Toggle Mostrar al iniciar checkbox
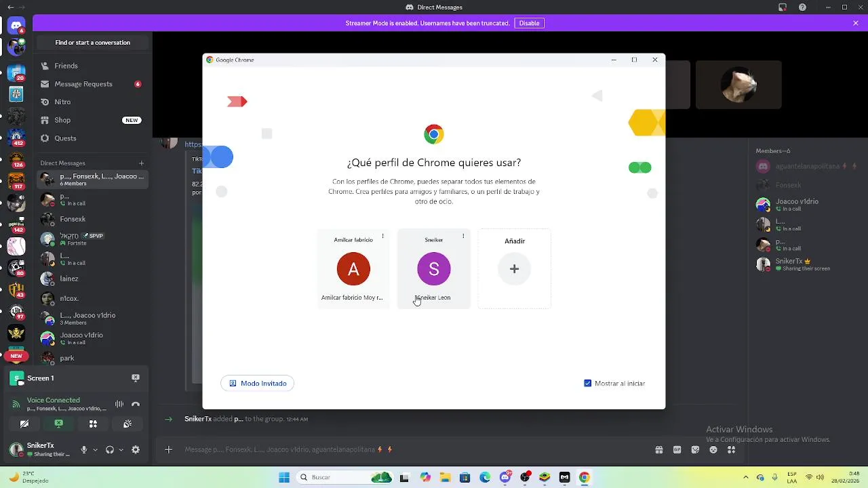This screenshot has width=868, height=488. [588, 384]
